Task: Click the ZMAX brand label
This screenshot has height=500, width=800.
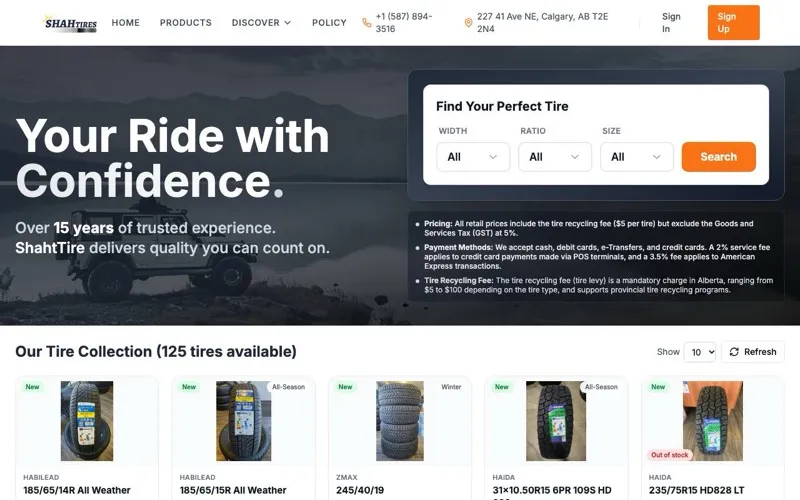Action: [x=346, y=478]
